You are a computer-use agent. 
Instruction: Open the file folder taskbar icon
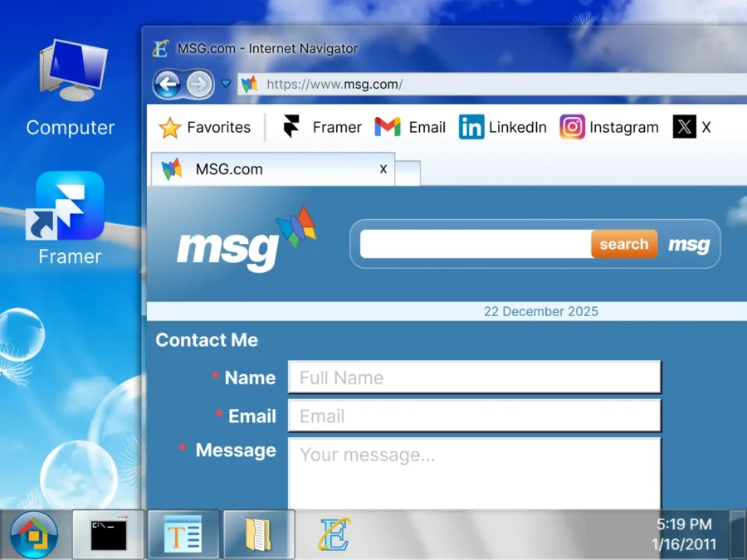tap(259, 534)
